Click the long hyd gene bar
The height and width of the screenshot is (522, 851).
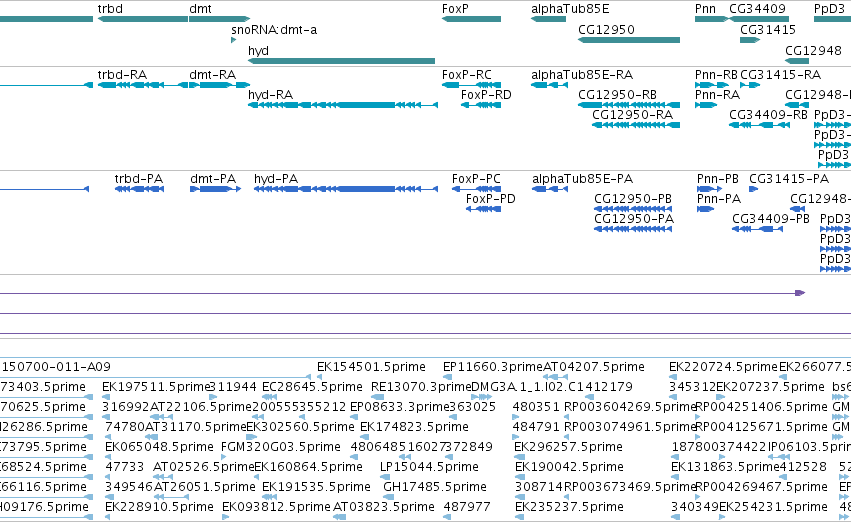[341, 61]
